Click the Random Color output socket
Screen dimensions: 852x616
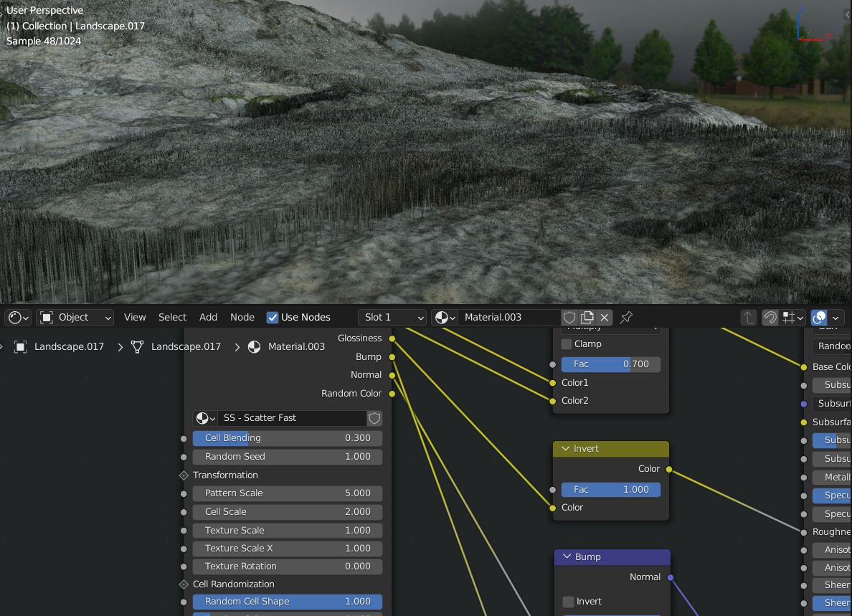click(x=392, y=393)
